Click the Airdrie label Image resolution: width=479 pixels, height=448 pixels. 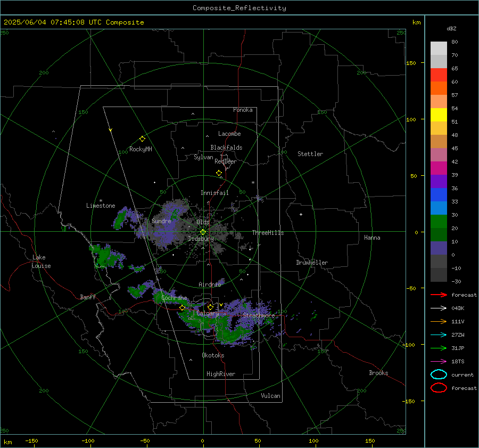210,284
